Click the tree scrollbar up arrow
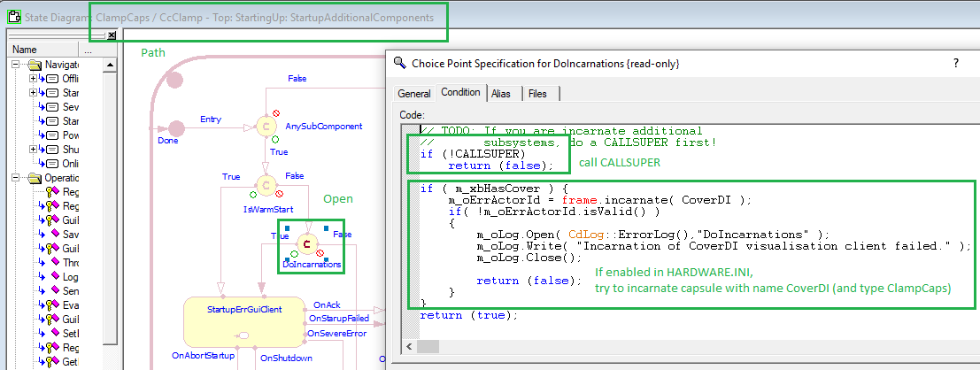This screenshot has width=980, height=370. [110, 65]
